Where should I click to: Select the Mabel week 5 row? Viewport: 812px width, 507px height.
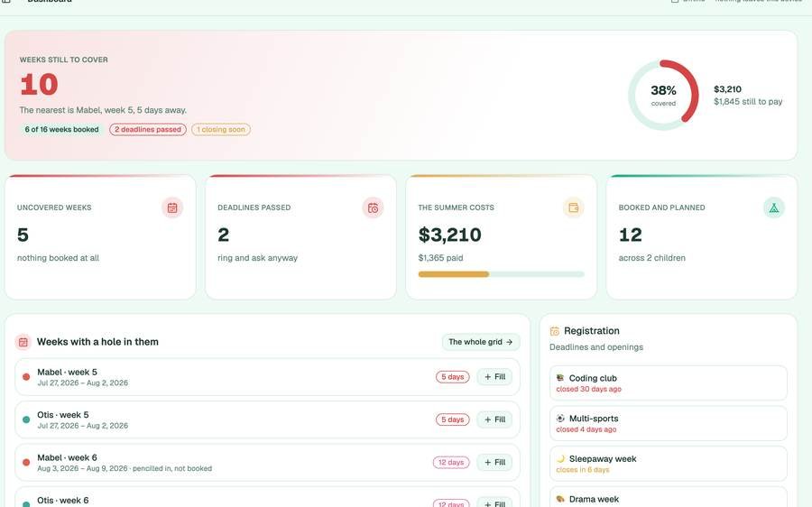click(267, 377)
